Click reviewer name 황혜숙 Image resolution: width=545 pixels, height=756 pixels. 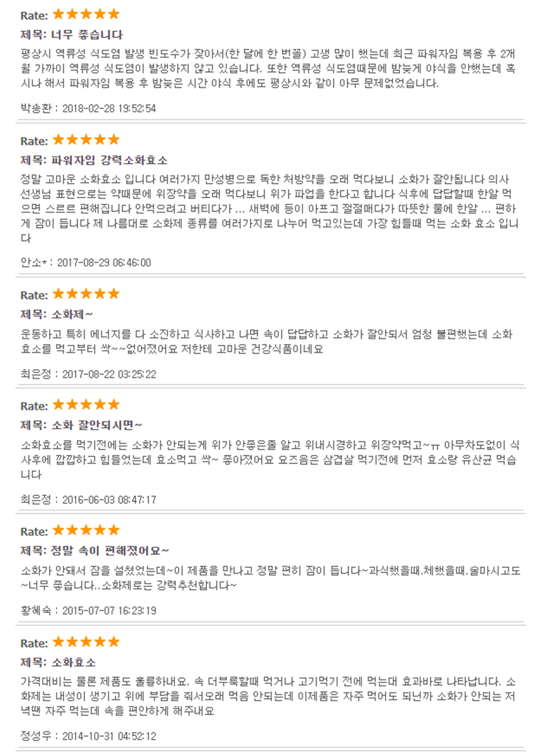coord(36,610)
